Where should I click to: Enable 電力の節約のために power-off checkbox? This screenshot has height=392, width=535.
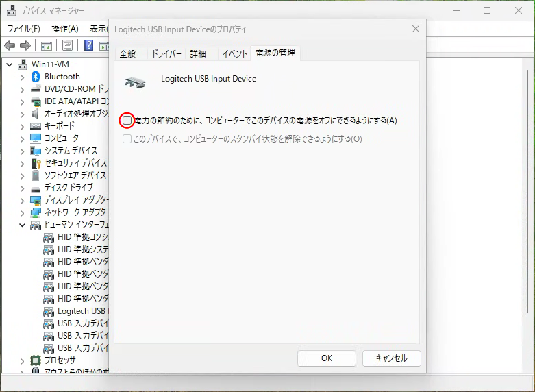click(x=127, y=120)
